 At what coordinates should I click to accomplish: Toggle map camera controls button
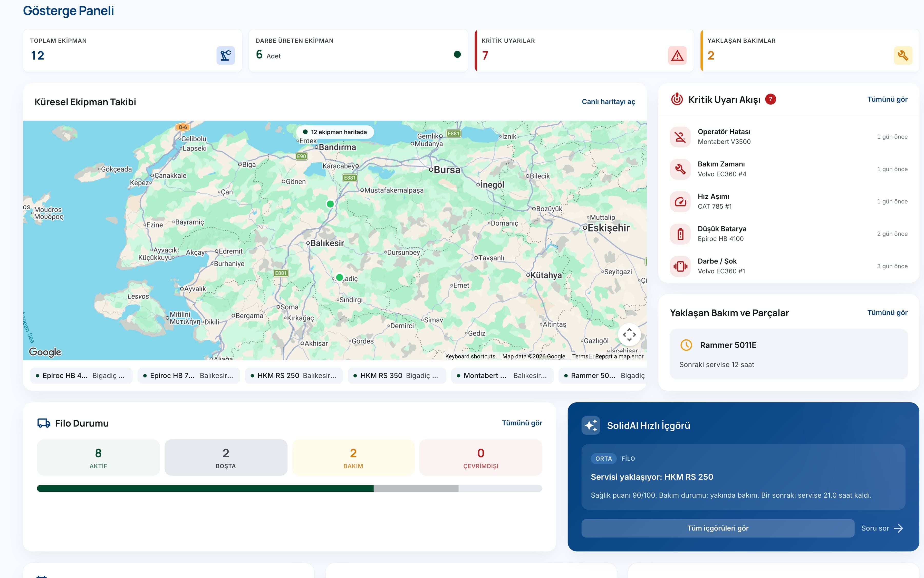click(629, 335)
